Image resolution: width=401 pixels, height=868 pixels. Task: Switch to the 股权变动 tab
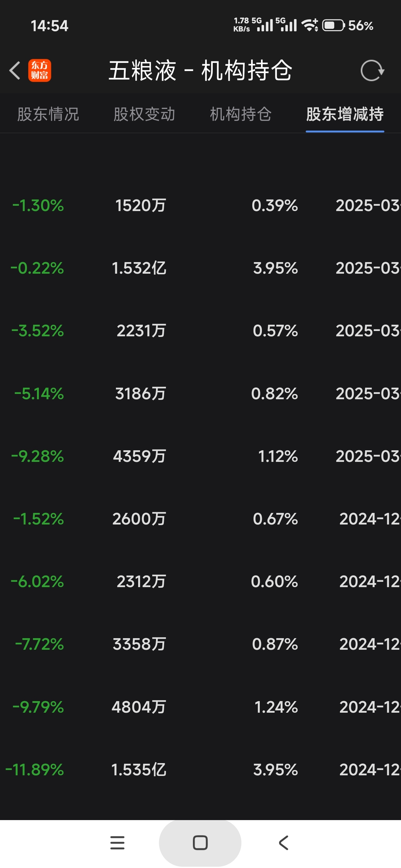click(144, 114)
